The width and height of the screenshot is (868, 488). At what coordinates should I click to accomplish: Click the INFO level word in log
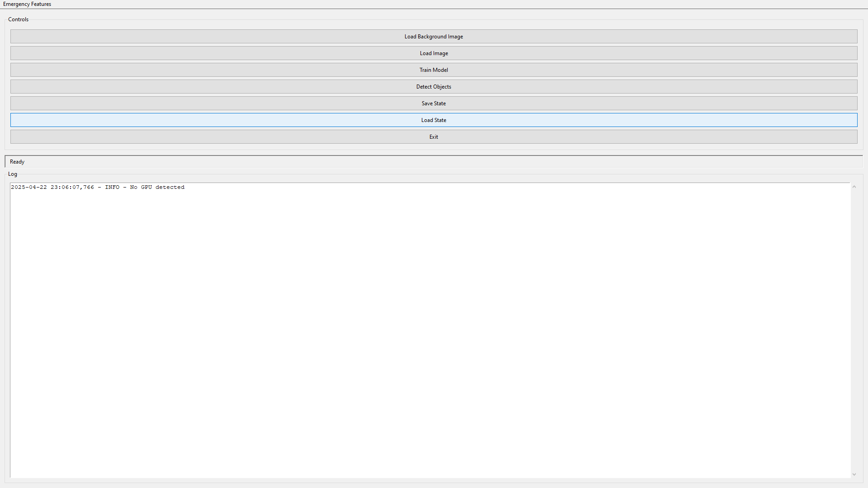click(112, 187)
